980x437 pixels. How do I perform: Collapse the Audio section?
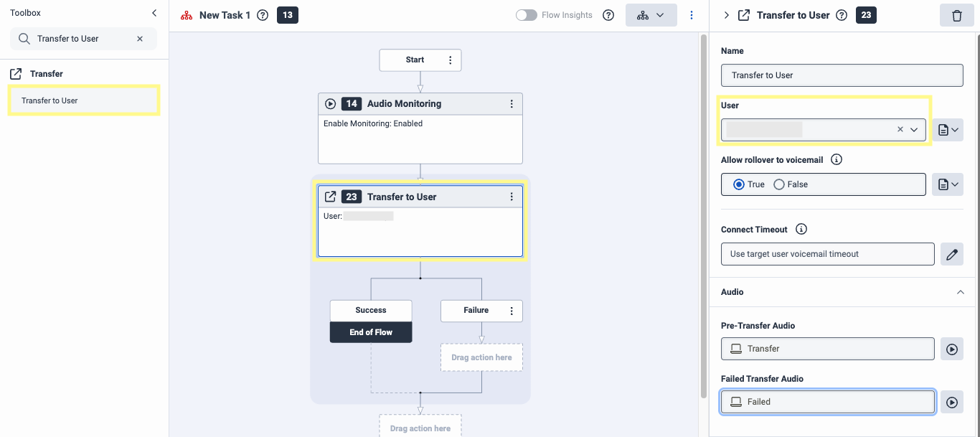click(960, 292)
